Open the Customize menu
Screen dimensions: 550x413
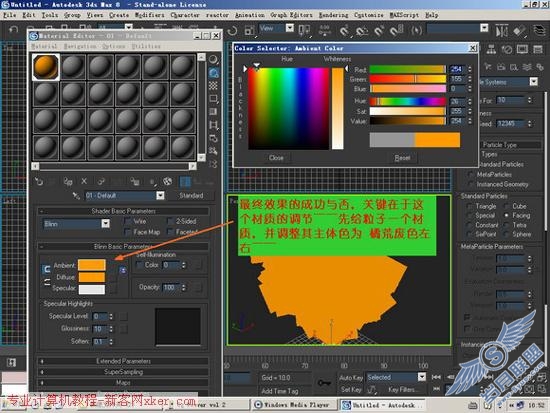(x=369, y=15)
